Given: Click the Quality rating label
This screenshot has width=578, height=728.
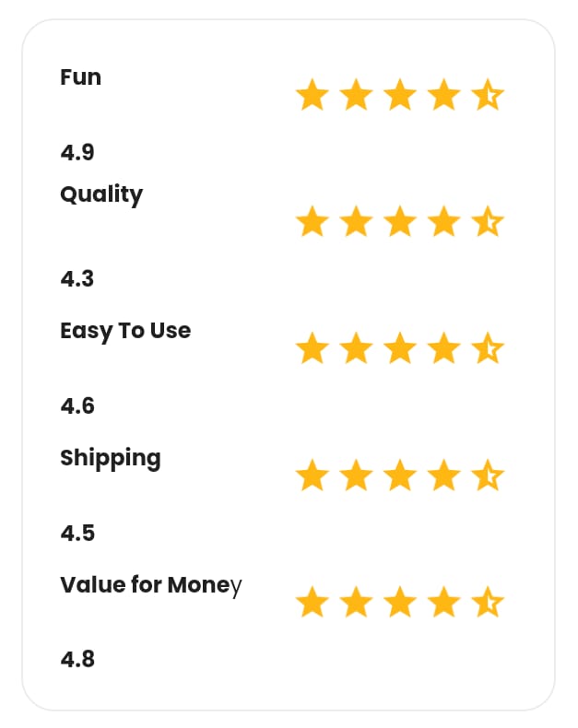Looking at the screenshot, I should click(x=101, y=195).
